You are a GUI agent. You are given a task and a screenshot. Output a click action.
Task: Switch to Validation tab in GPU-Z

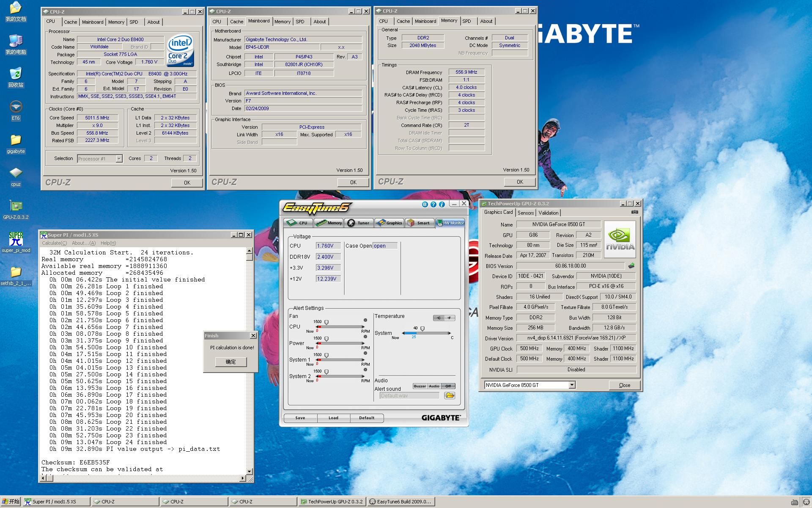(549, 213)
